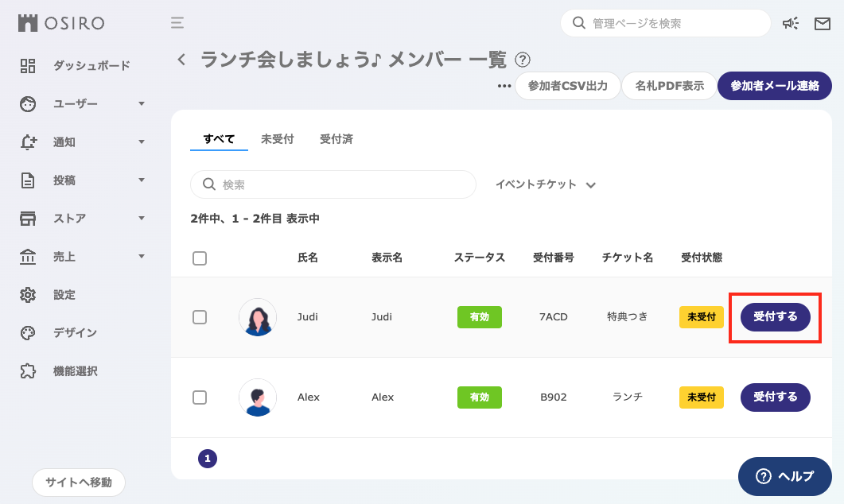844x504 pixels.
Task: Check the select-all checkbox in table header
Action: pyautogui.click(x=201, y=258)
